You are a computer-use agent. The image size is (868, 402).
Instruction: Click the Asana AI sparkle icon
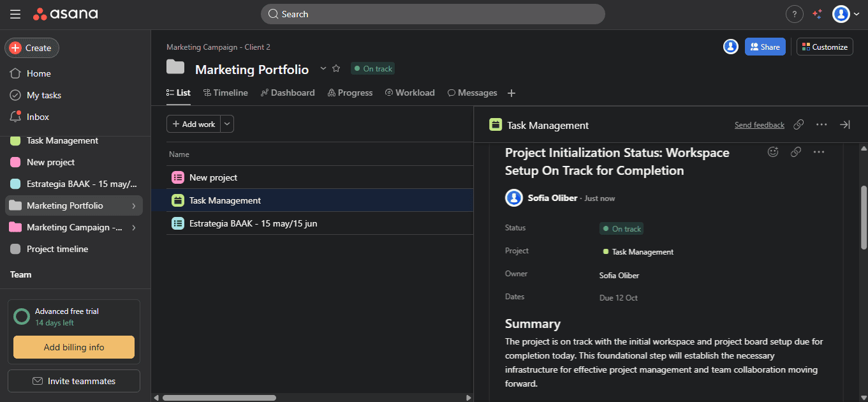coord(817,14)
